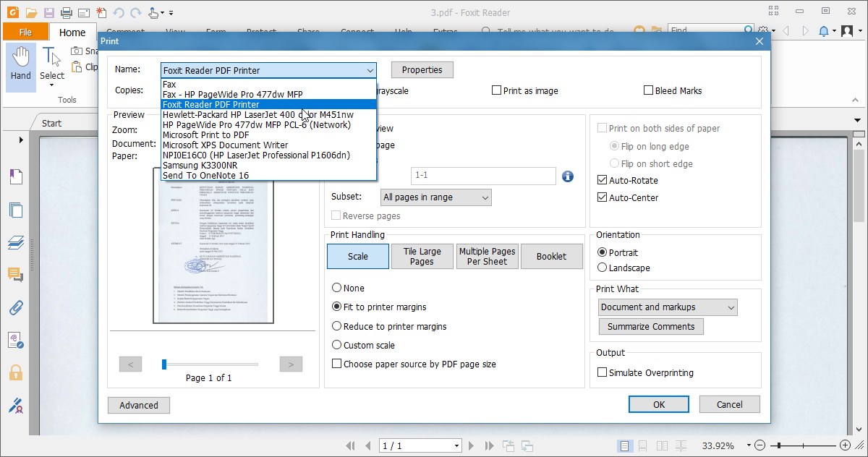The width and height of the screenshot is (868, 457).
Task: Click the Save disk icon in quick access toolbar
Action: [48, 12]
